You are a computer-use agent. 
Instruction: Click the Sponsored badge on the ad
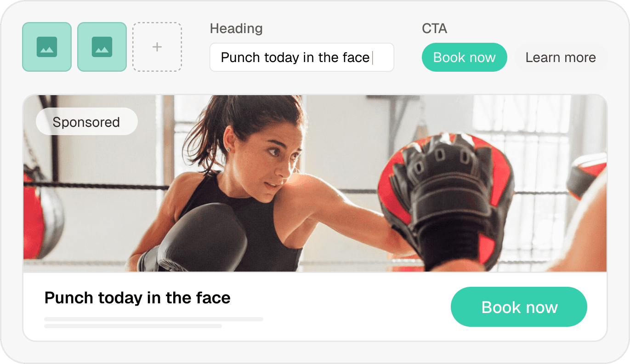(x=86, y=122)
